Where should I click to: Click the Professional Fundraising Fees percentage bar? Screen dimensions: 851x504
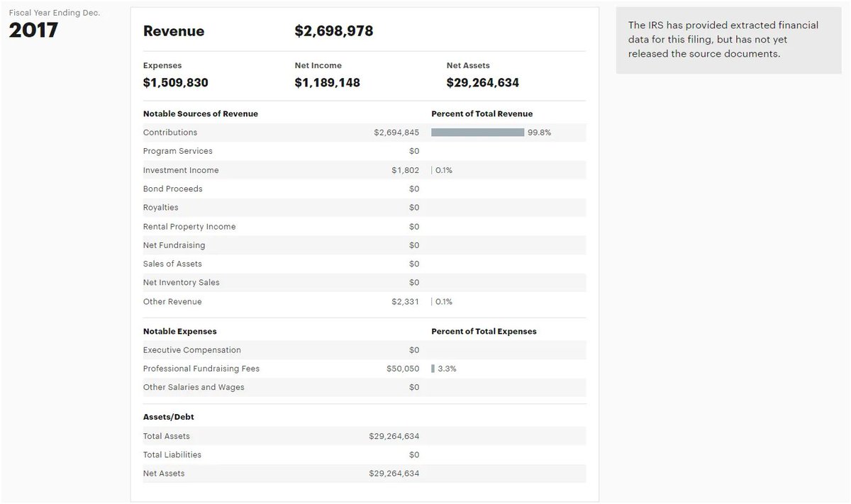click(x=433, y=369)
